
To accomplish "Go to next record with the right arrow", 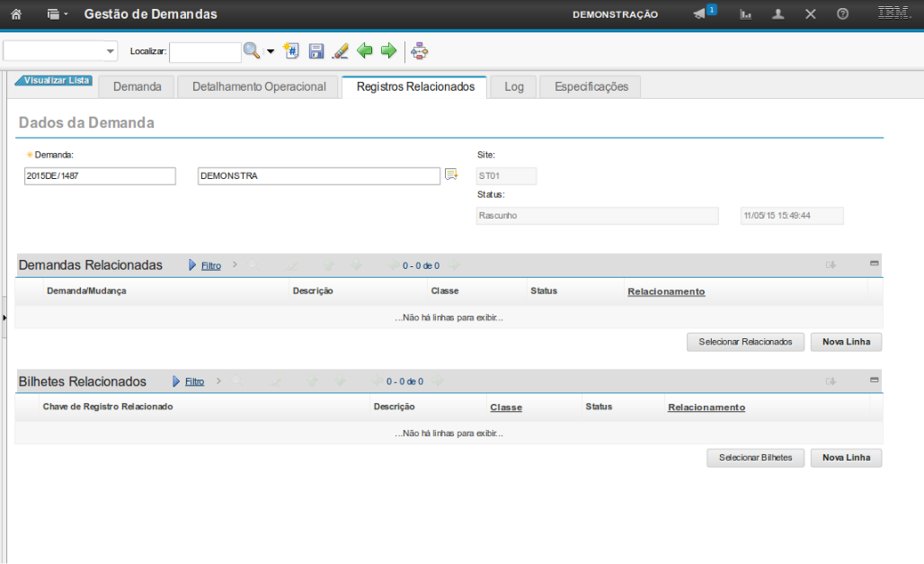I will point(388,51).
